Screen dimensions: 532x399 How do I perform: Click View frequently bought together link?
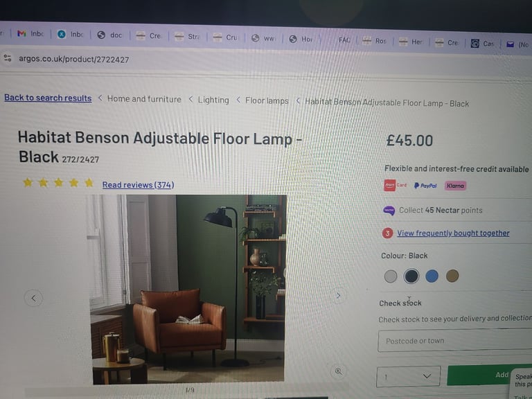click(x=453, y=233)
